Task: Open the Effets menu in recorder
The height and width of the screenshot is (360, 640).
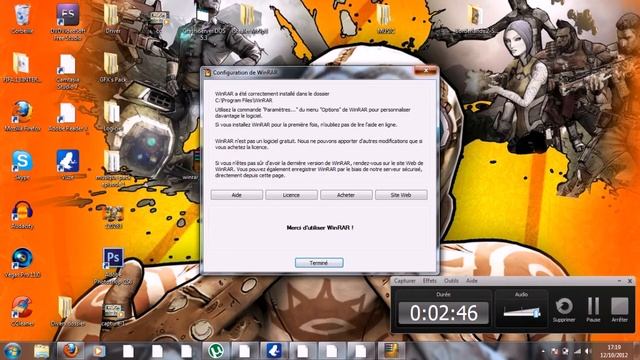Action: coord(430,281)
